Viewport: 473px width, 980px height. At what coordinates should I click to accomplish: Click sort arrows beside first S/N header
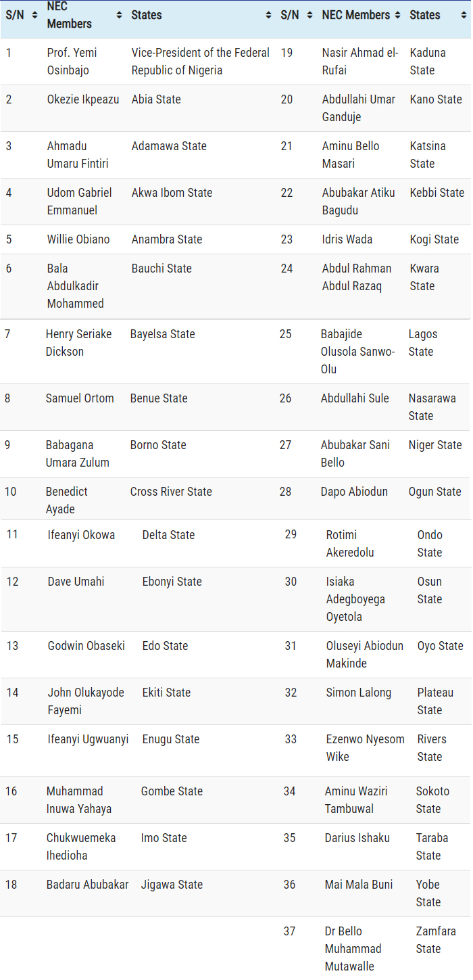pyautogui.click(x=34, y=15)
